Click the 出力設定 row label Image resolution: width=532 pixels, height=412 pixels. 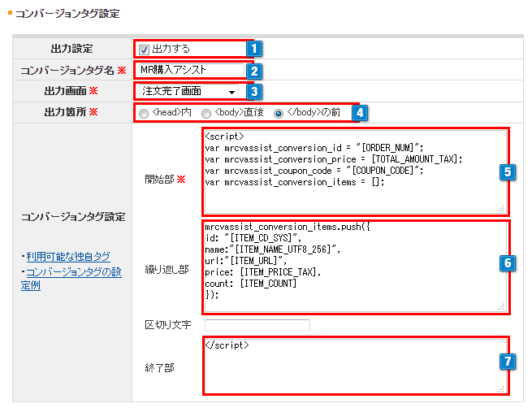(x=72, y=49)
